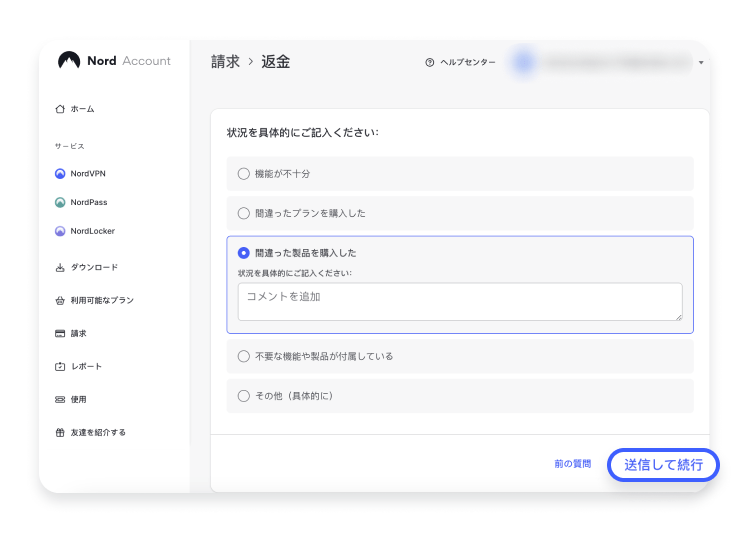Click the usage icon beside 使用
The image size is (750, 533).
coord(60,400)
